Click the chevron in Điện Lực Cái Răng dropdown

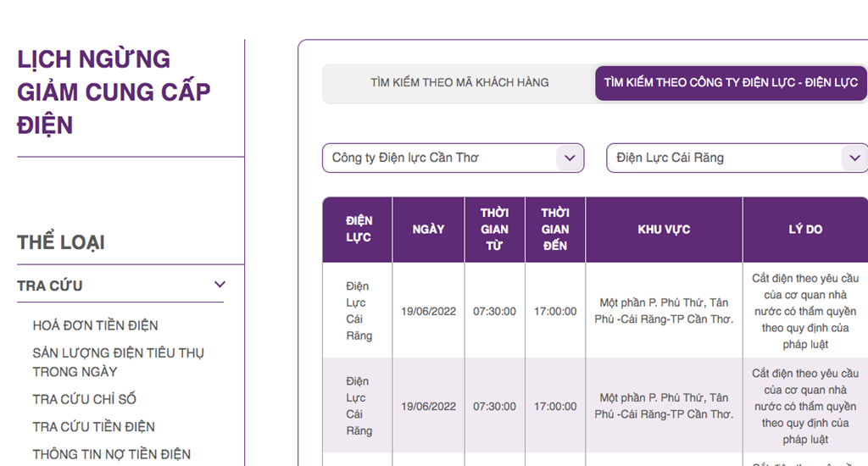point(853,158)
